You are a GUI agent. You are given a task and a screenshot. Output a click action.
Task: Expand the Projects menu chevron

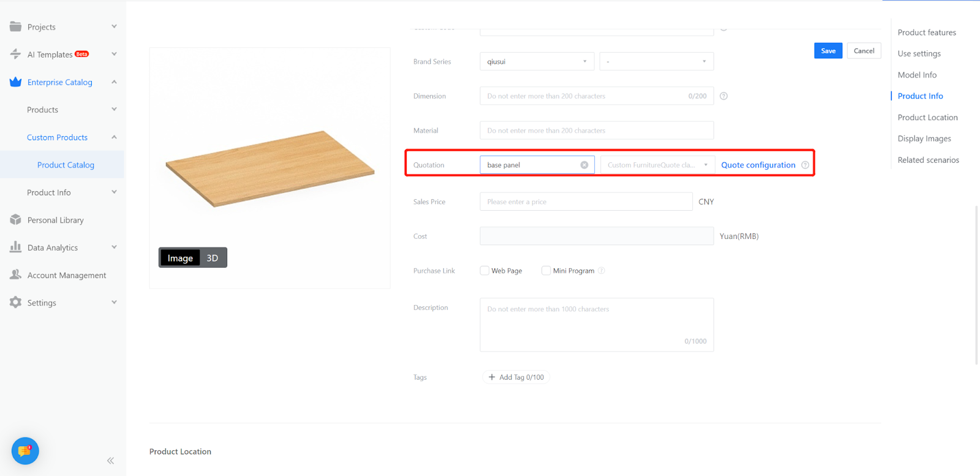(114, 26)
